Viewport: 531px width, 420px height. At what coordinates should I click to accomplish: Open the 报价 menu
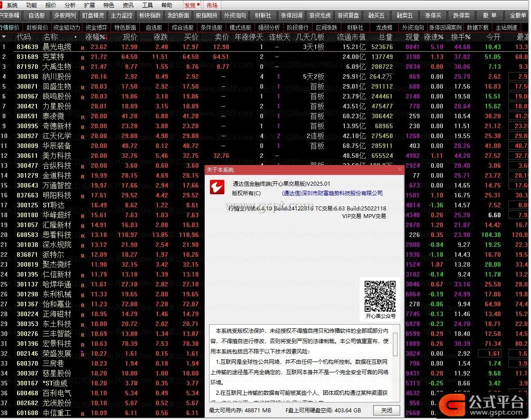point(51,5)
